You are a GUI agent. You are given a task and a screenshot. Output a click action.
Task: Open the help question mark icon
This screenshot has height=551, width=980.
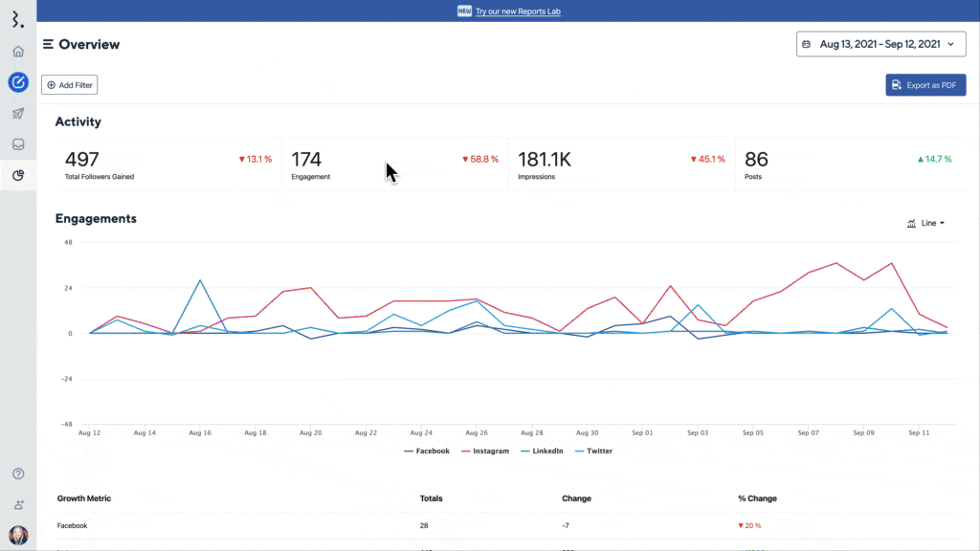pos(18,474)
